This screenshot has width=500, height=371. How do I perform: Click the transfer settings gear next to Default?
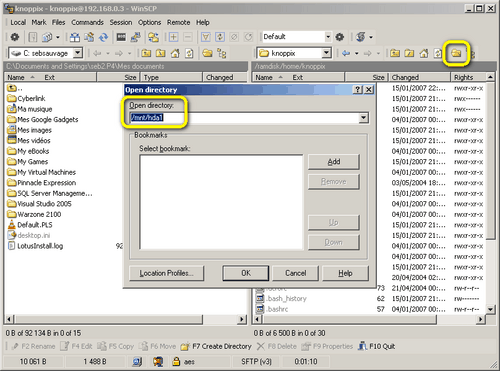(340, 37)
